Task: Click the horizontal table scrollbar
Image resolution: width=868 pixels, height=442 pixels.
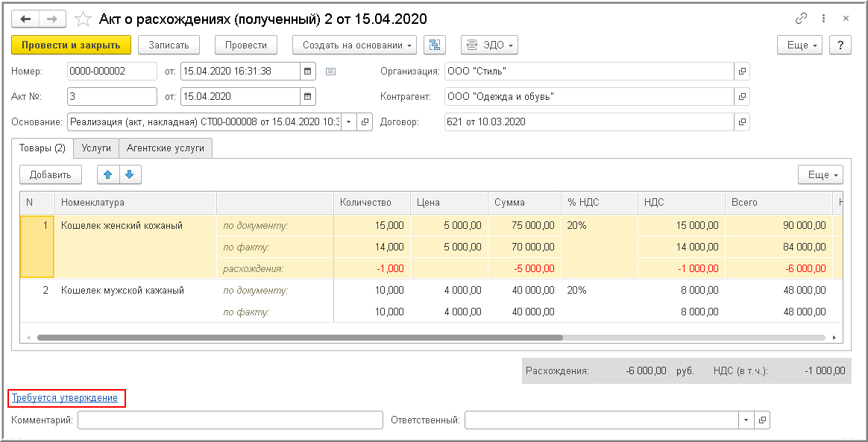Action: click(298, 338)
